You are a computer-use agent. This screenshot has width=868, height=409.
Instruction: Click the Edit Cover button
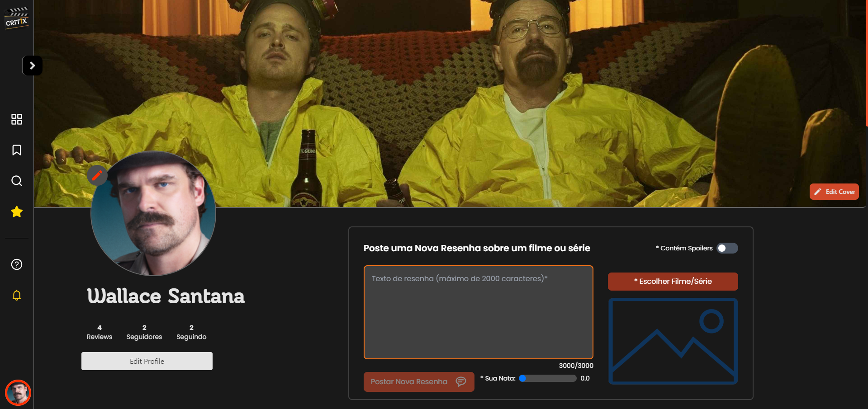point(834,192)
